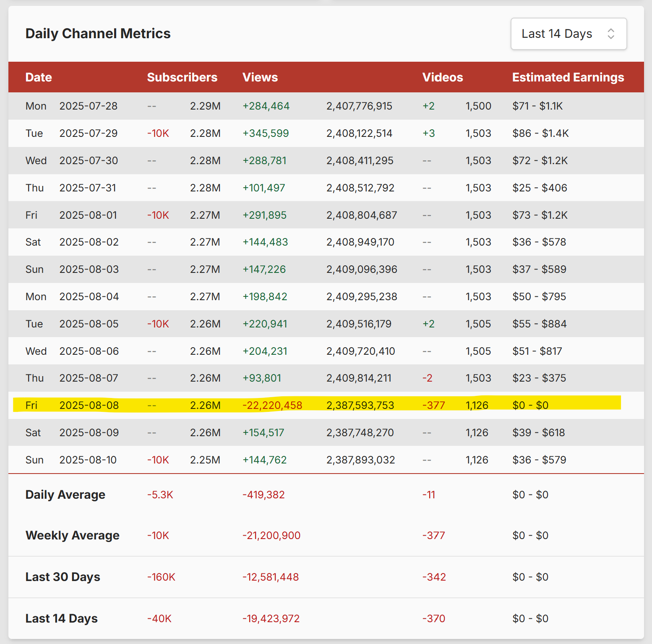Select the highlighted 2025-08-08 row date

[x=89, y=405]
